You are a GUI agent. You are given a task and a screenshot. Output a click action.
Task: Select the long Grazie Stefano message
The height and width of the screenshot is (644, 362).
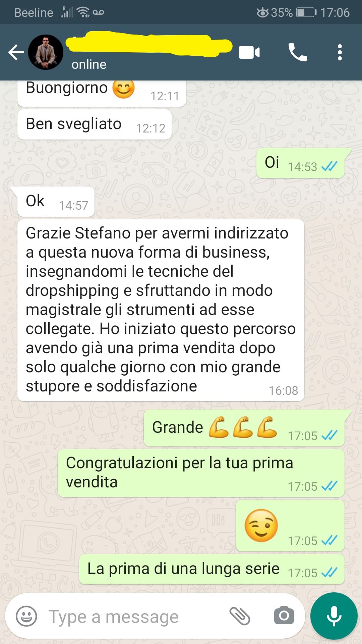[161, 310]
